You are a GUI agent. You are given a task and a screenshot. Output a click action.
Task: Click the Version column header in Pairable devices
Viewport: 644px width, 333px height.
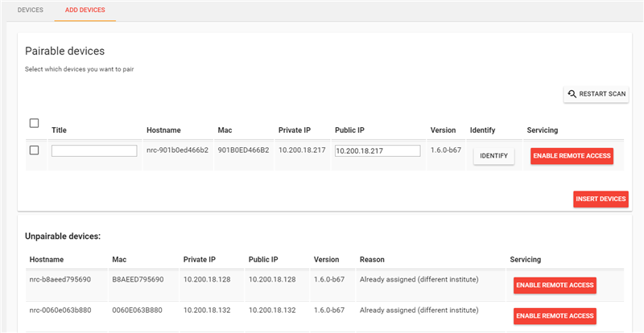click(x=443, y=130)
